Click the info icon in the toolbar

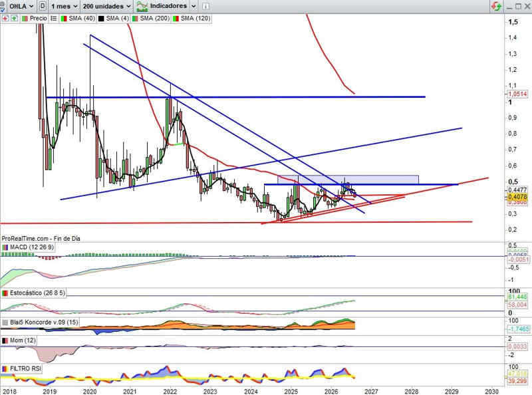click(205, 6)
